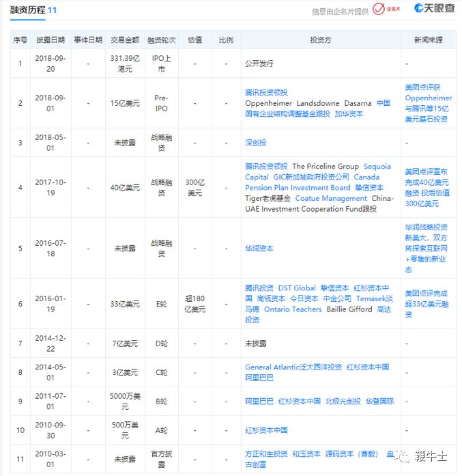
Task: Open Ontario Teachers investor link
Action: pyautogui.click(x=293, y=309)
